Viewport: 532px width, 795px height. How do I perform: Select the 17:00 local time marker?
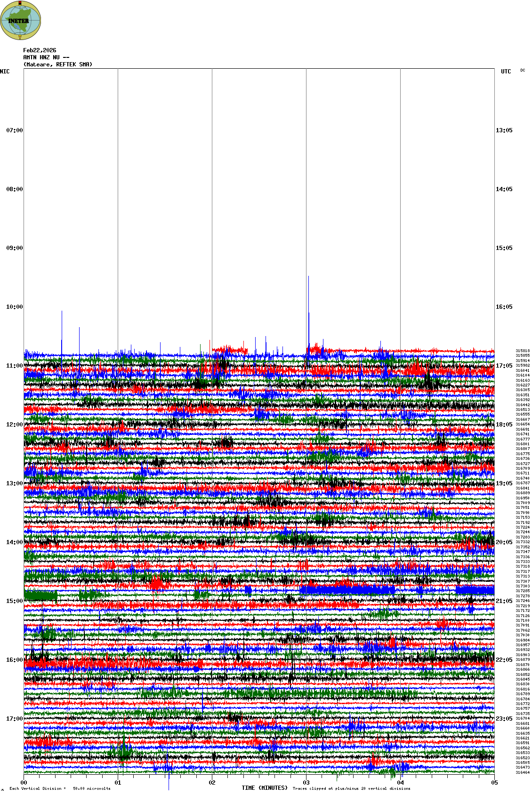pyautogui.click(x=14, y=719)
